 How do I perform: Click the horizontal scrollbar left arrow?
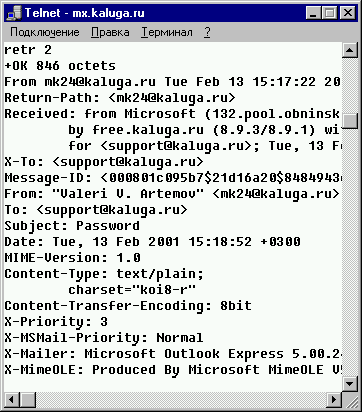pyautogui.click(x=12, y=399)
